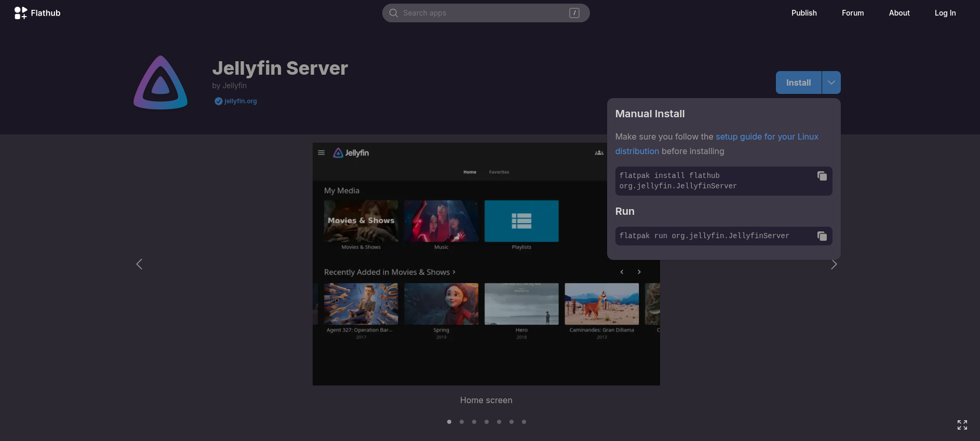Open the Publish page

point(804,13)
